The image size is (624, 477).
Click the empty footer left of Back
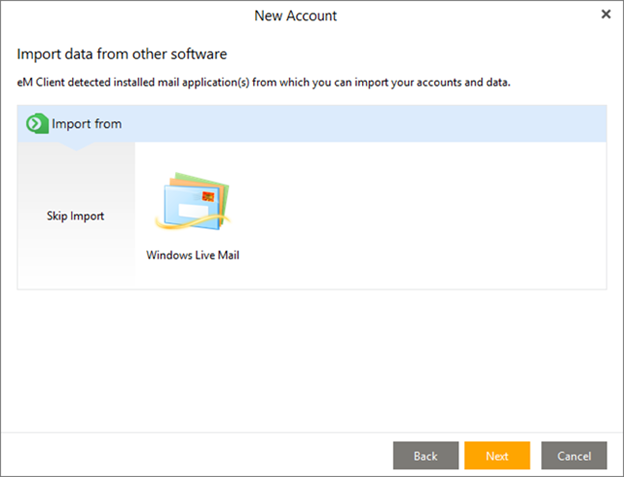[200, 456]
